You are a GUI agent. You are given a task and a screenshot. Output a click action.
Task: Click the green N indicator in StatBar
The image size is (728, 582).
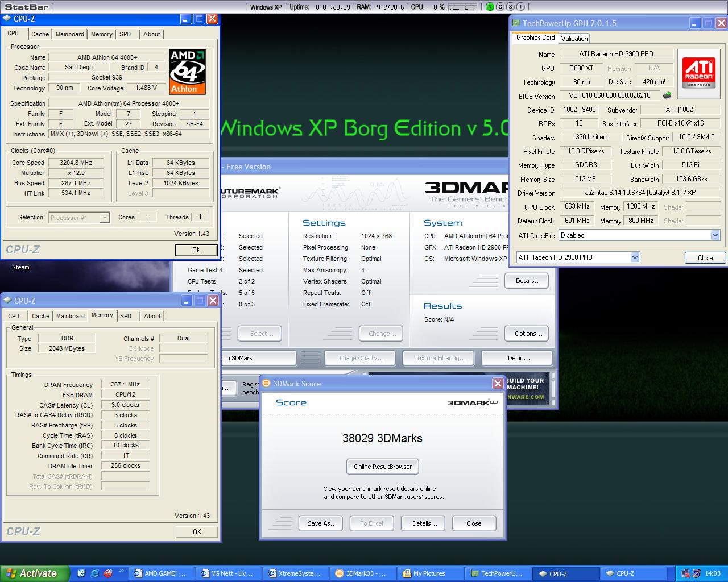[x=490, y=7]
